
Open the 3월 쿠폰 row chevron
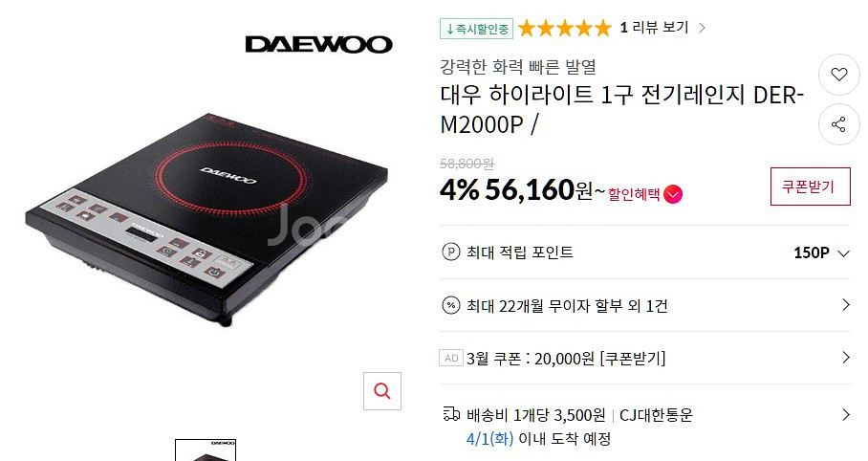[x=845, y=358]
